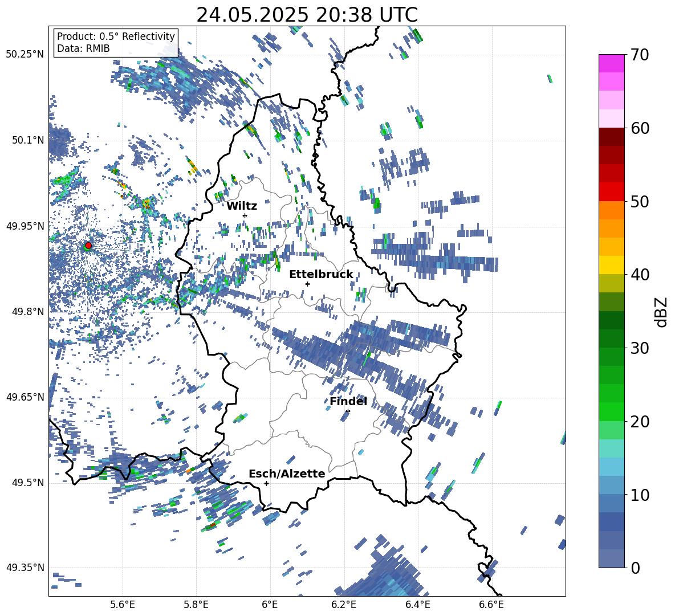Click the colorbar 10 tick value
The width and height of the screenshot is (675, 616).
pyautogui.click(x=640, y=495)
